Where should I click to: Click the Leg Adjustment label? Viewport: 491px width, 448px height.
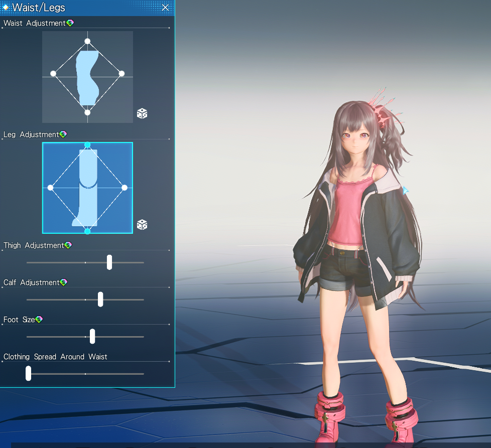31,134
